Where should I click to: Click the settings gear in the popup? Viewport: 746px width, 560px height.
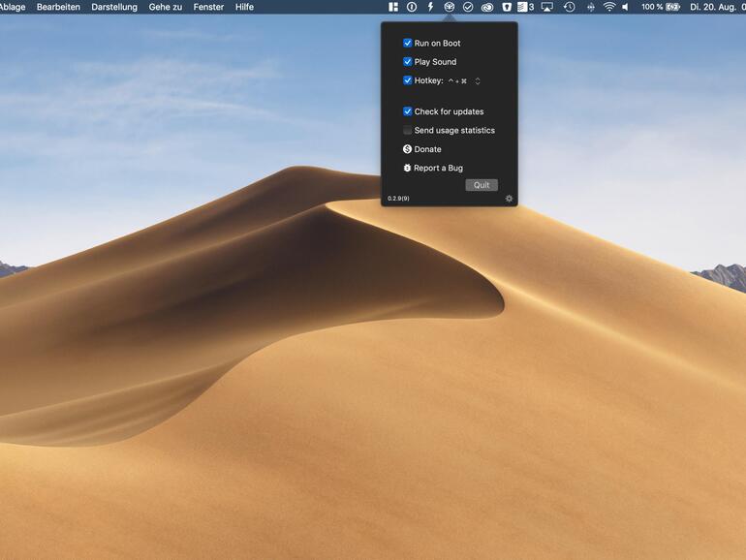509,199
